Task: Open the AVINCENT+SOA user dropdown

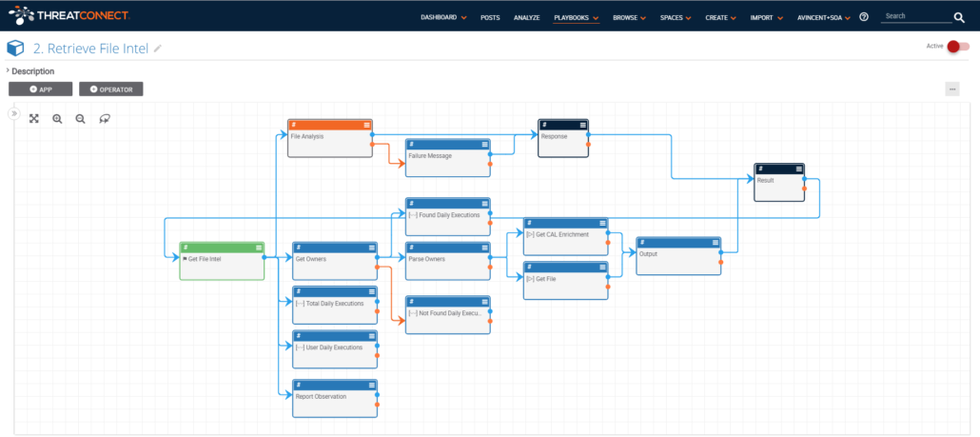Action: click(824, 17)
